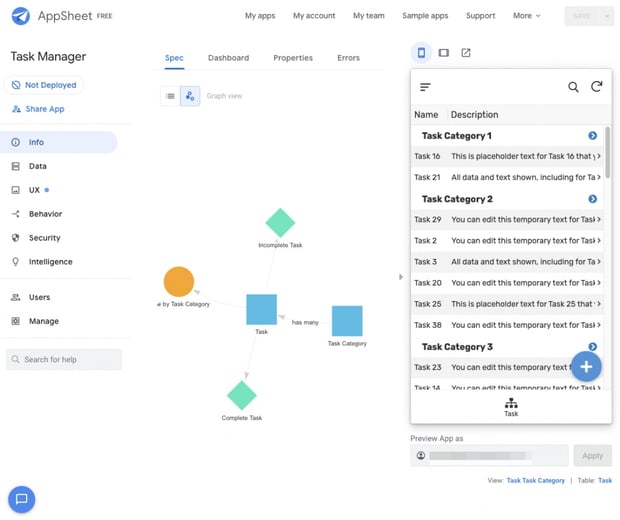Switch to list view toggle icon

point(170,96)
